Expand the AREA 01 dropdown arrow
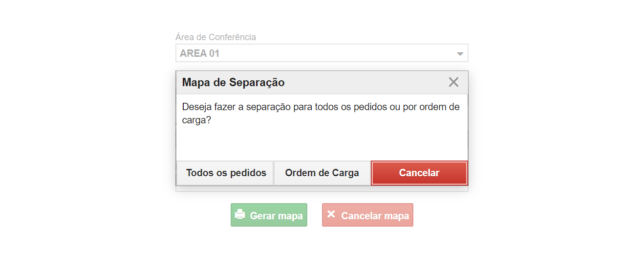 click(460, 54)
